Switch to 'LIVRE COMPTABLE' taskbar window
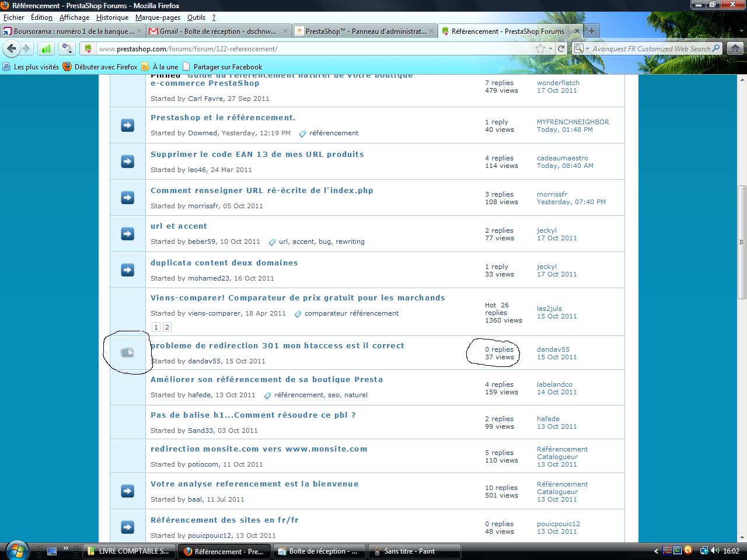The width and height of the screenshot is (747, 560). pos(128,551)
